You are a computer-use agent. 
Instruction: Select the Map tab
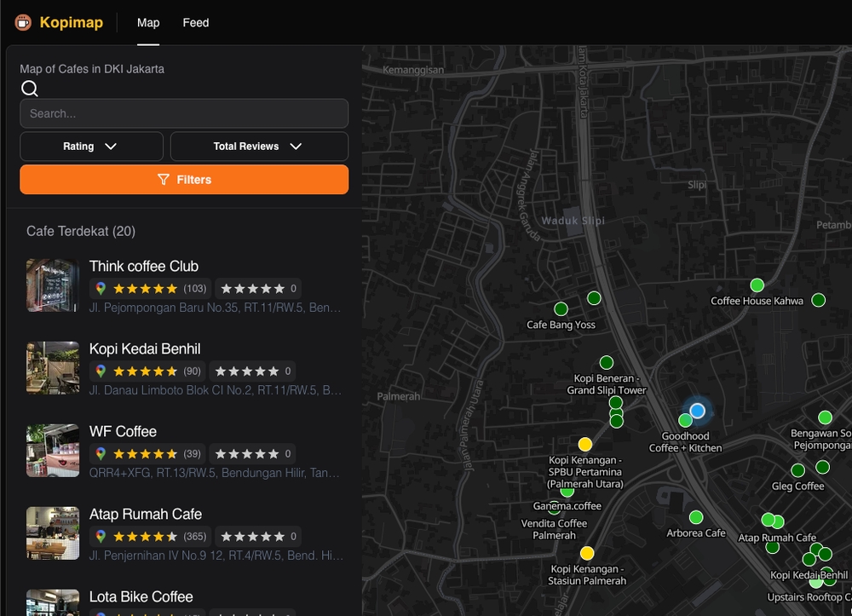pos(147,23)
